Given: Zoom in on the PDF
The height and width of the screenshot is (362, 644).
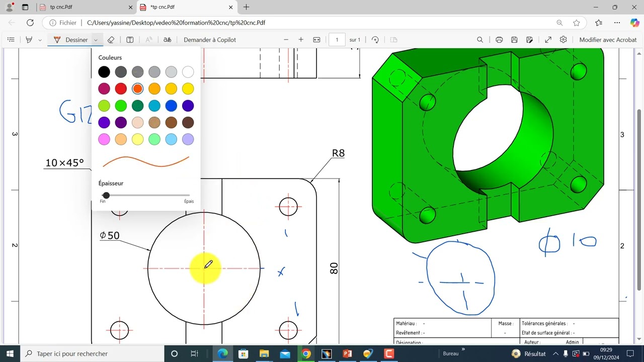Looking at the screenshot, I should [x=301, y=40].
